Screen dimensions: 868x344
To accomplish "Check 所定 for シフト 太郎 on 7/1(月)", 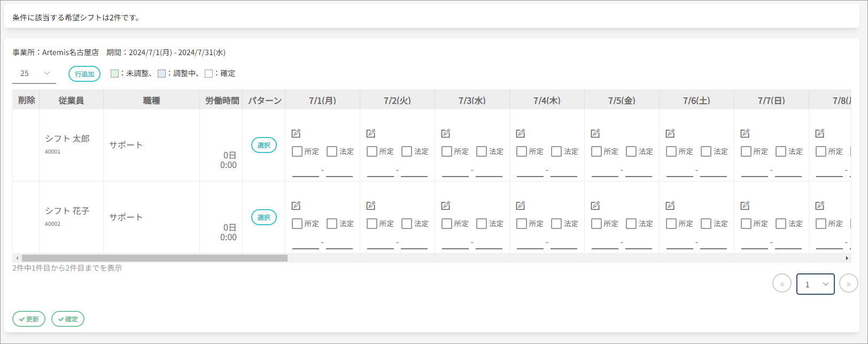I will click(x=297, y=151).
